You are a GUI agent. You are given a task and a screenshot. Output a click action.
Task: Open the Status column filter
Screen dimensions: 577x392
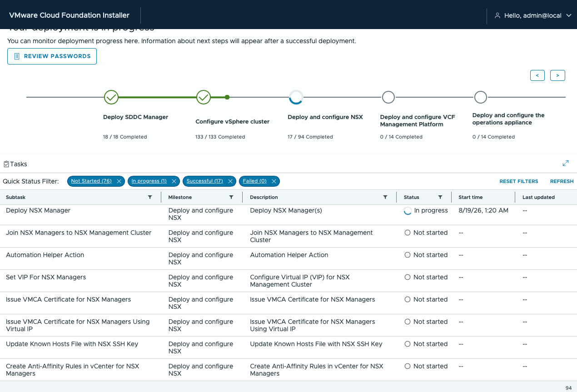(440, 197)
